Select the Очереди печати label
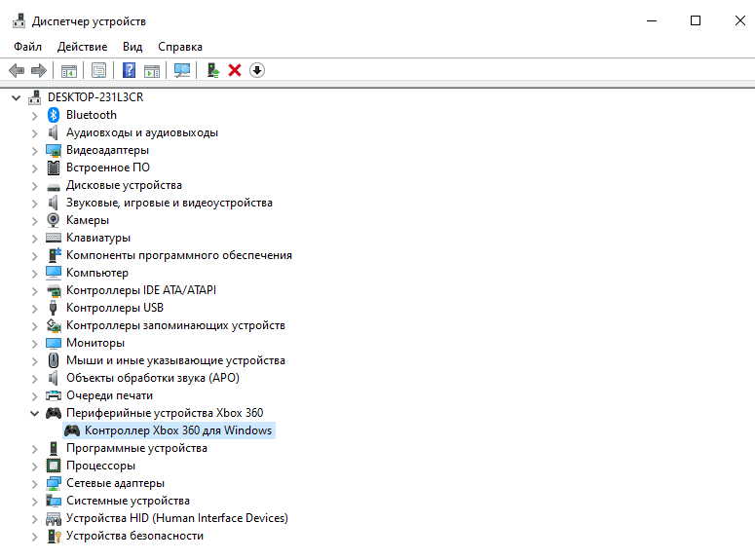This screenshot has width=755, height=560. tap(109, 395)
